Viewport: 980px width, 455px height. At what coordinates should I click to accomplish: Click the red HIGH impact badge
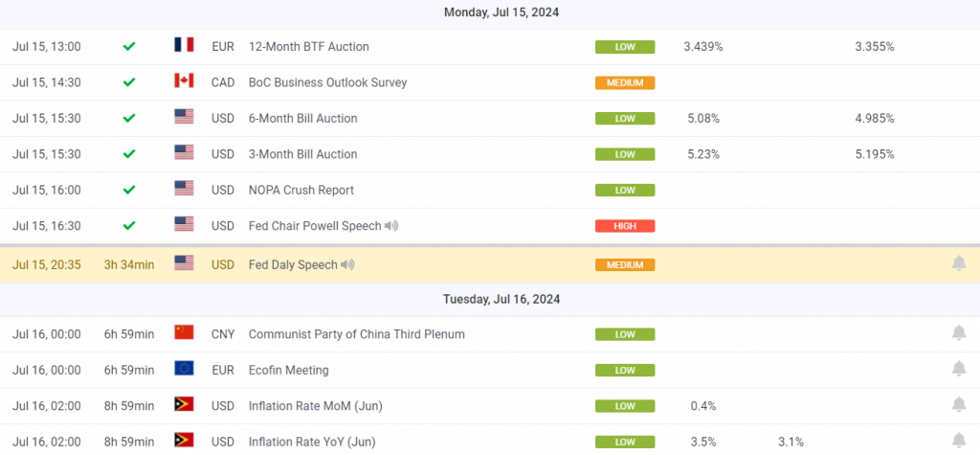click(x=624, y=226)
